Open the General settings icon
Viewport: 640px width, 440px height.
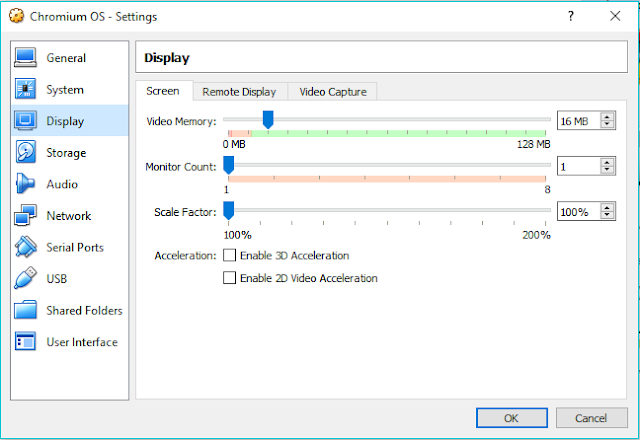[25, 58]
